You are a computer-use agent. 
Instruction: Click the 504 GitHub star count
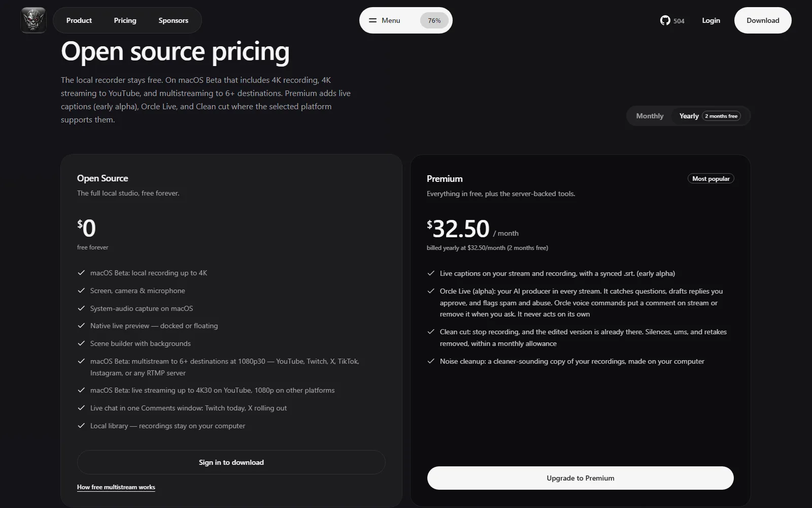pos(679,21)
